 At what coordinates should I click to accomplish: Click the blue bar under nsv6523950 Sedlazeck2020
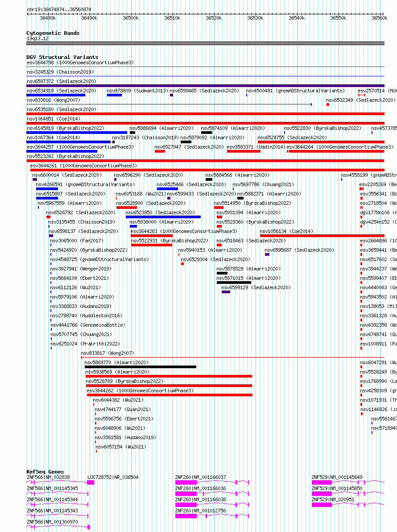pyautogui.click(x=163, y=217)
